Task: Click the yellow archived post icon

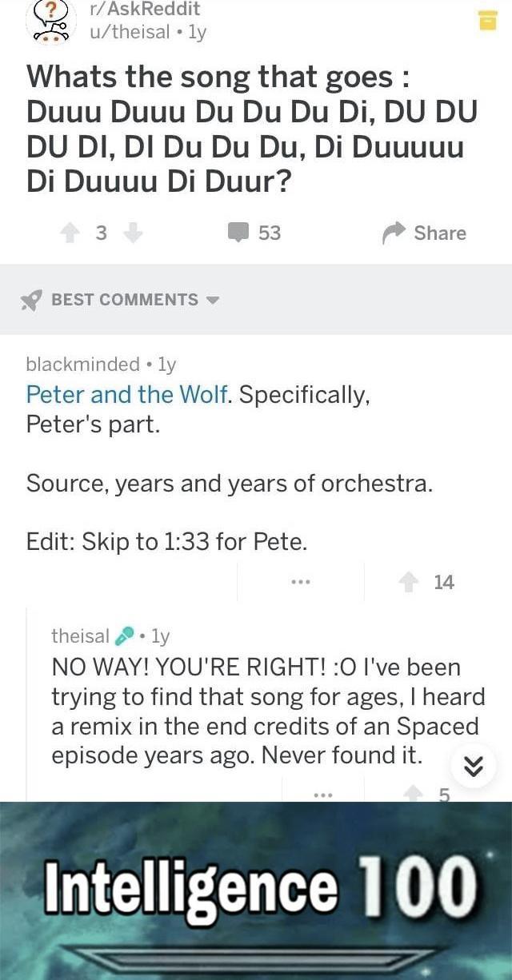Action: (487, 21)
